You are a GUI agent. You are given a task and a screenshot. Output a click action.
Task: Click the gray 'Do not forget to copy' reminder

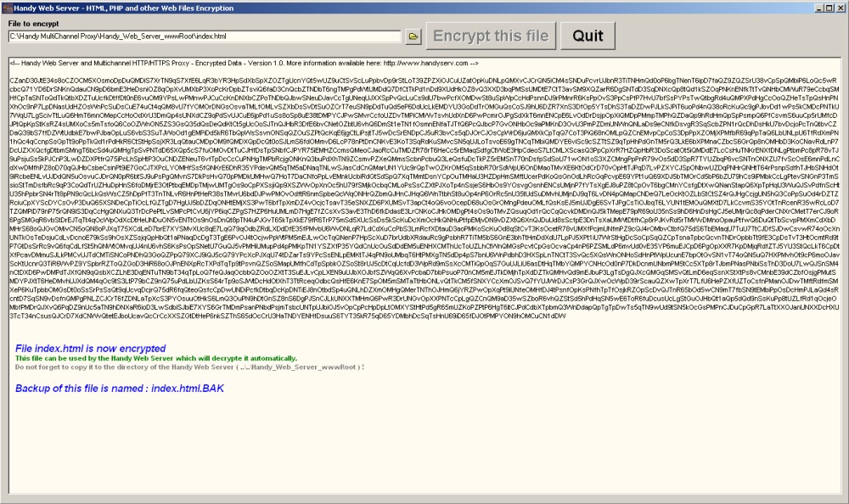(189, 367)
